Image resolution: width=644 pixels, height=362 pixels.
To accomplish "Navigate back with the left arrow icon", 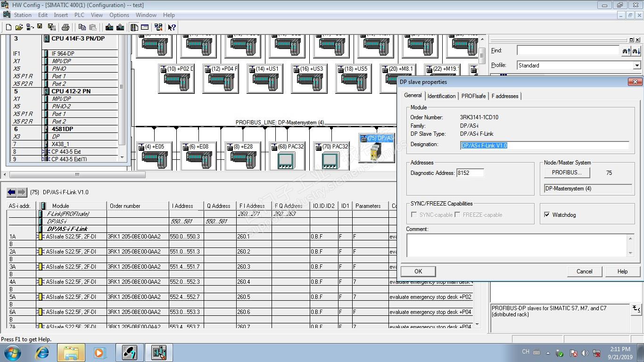I will coord(12,192).
